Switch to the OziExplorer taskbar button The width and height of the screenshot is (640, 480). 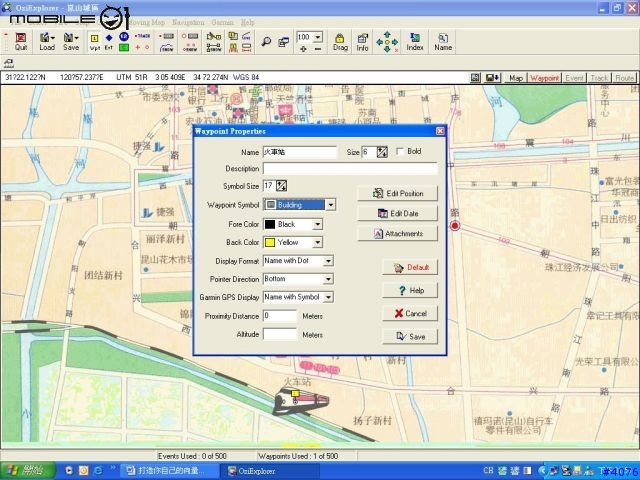(x=269, y=471)
